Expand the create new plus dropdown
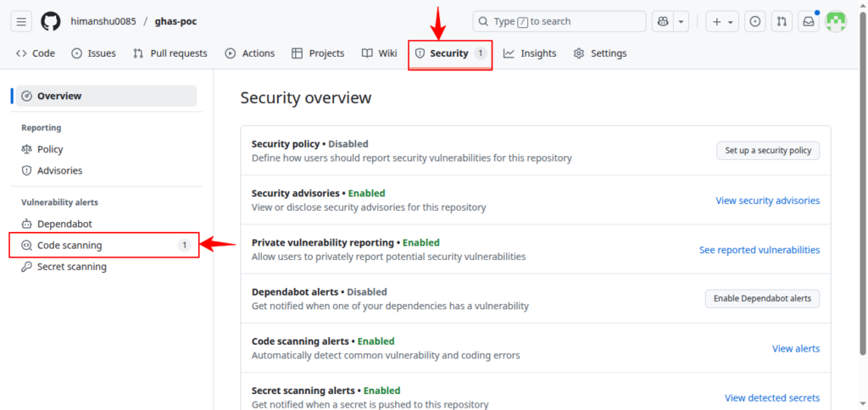Viewport: 868px width, 410px height. coord(723,21)
